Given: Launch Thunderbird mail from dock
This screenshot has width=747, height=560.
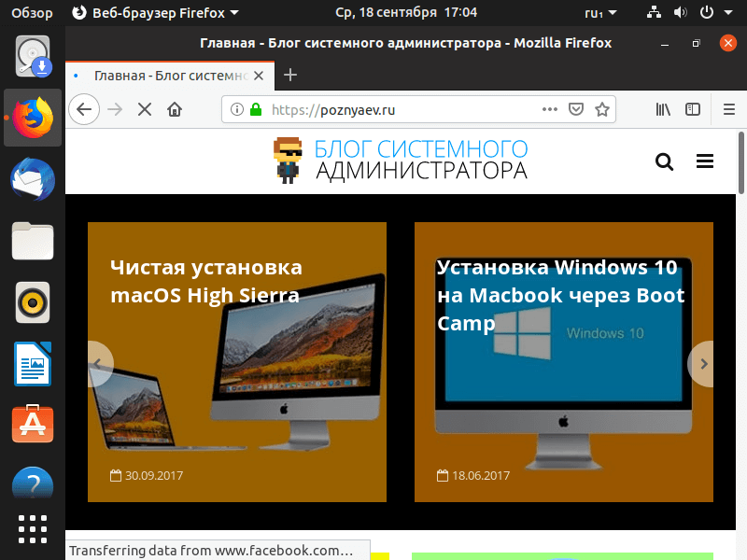Looking at the screenshot, I should pyautogui.click(x=33, y=179).
